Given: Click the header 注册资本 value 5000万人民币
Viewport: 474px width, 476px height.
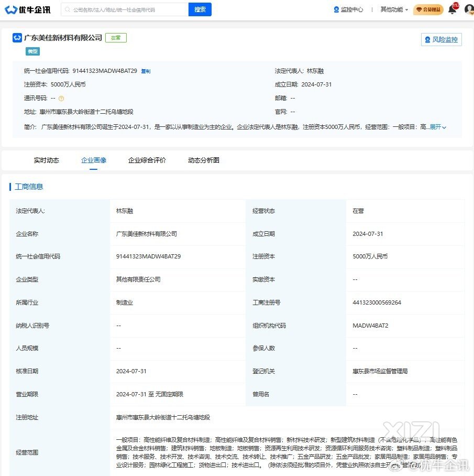Looking at the screenshot, I should click(x=68, y=84).
